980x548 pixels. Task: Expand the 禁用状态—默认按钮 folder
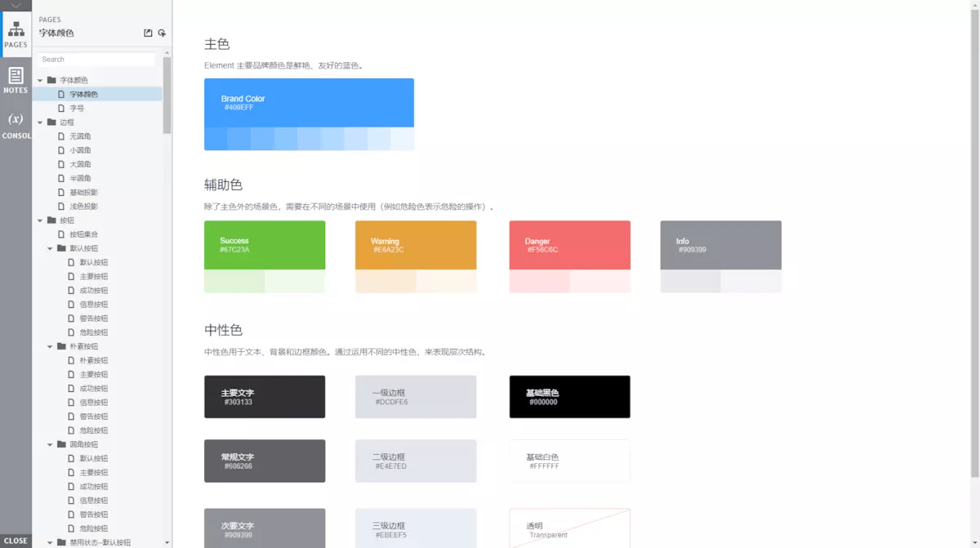click(50, 541)
